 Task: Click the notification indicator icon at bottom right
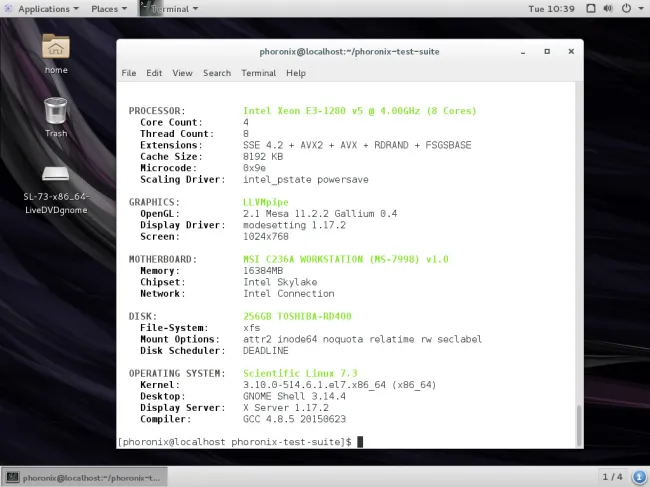639,477
